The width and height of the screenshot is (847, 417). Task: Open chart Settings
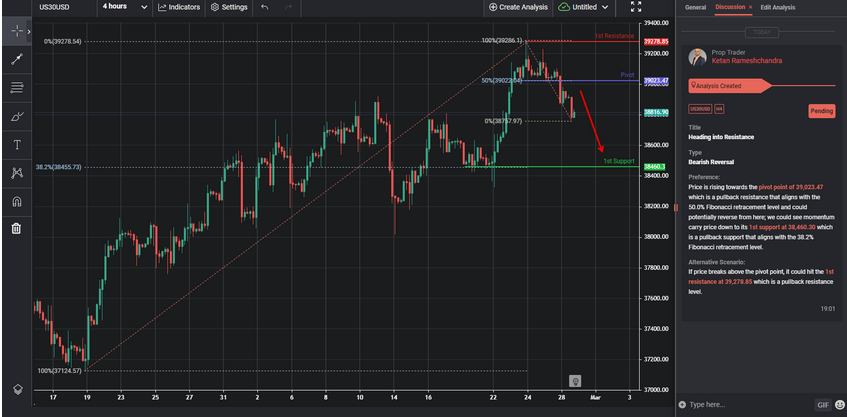click(x=229, y=7)
